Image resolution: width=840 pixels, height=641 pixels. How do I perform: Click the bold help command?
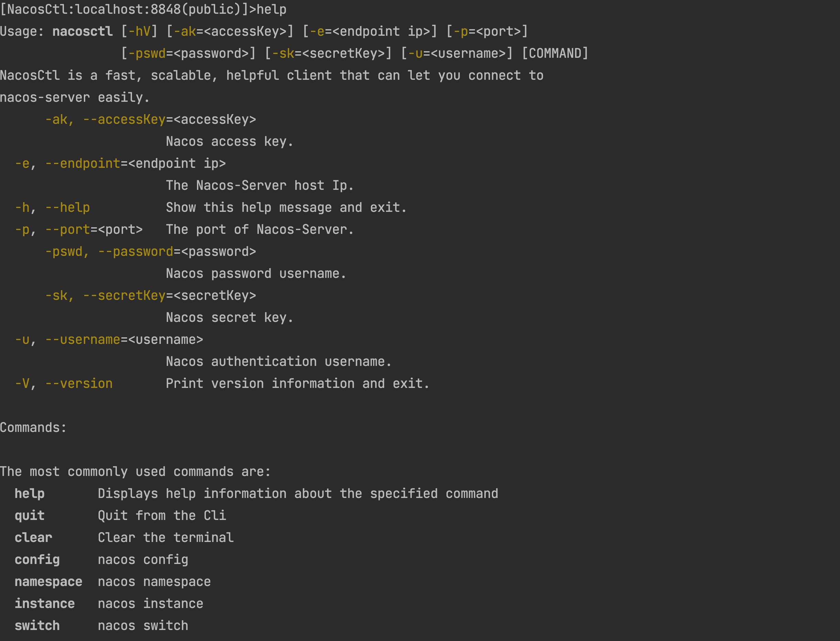coord(30,494)
